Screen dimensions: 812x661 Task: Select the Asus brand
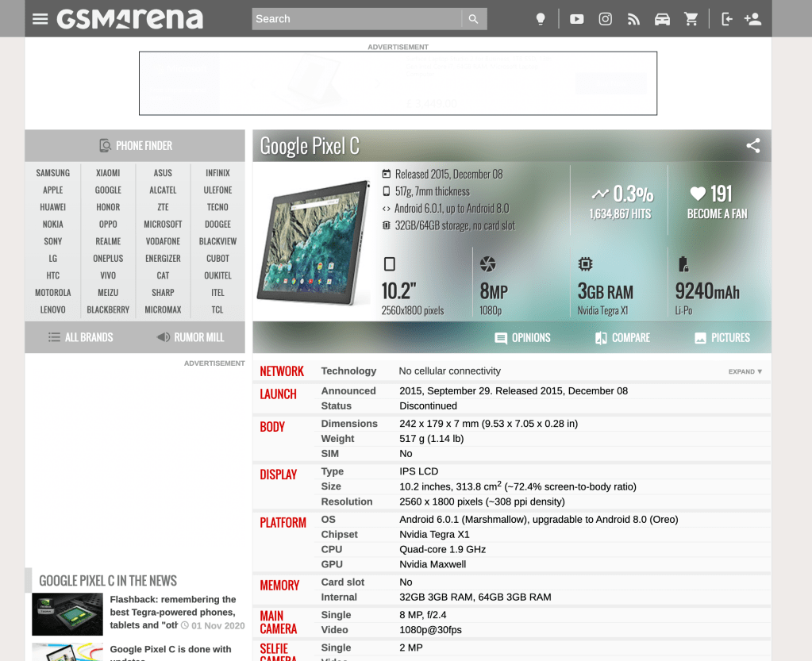coord(163,173)
